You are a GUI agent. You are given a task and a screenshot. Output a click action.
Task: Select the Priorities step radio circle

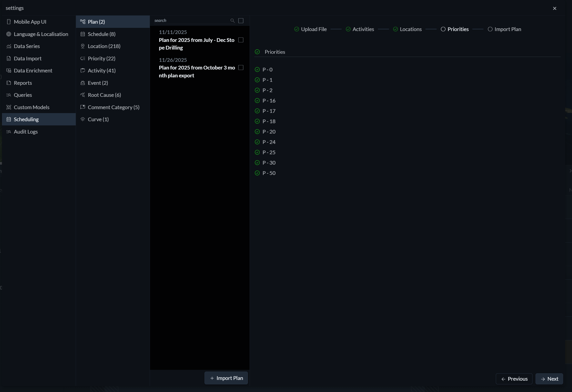(x=443, y=29)
